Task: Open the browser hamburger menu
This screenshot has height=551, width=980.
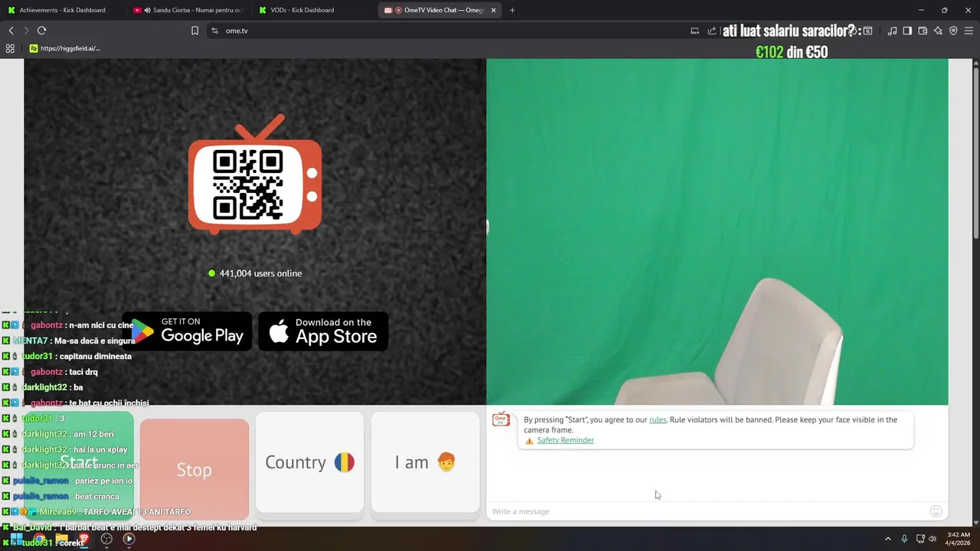Action: pyautogui.click(x=969, y=31)
